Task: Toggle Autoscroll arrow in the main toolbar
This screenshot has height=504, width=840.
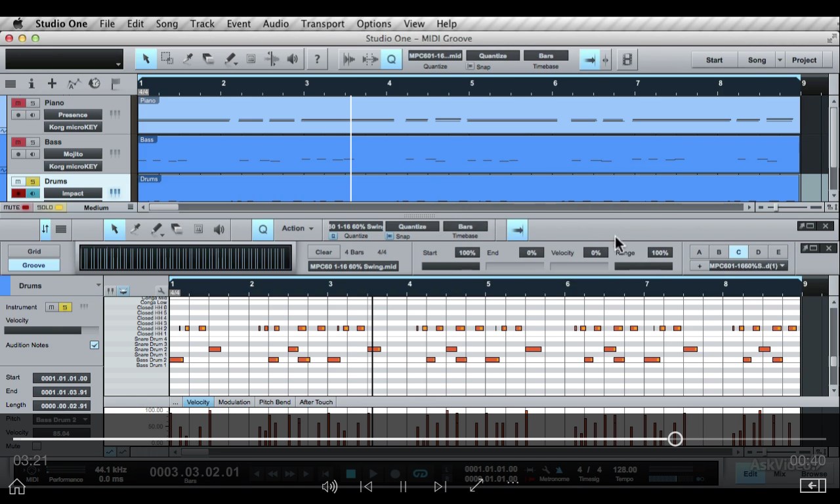Action: (x=589, y=60)
